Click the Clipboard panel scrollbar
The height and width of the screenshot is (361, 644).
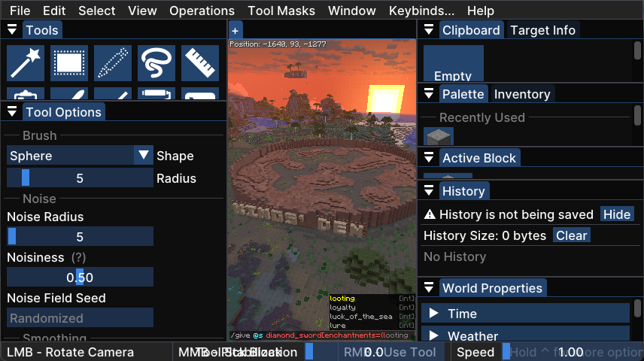click(637, 51)
